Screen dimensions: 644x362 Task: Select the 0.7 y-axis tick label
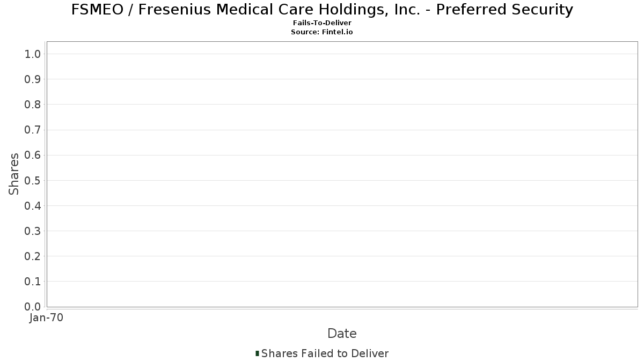[33, 130]
